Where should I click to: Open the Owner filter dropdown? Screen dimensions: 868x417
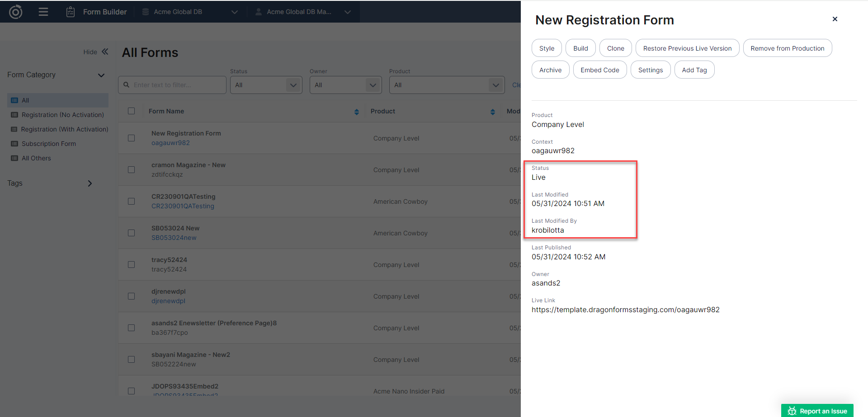click(x=345, y=85)
